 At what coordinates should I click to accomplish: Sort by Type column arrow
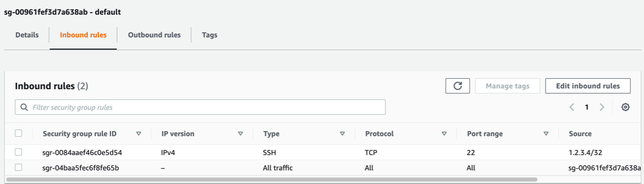click(342, 134)
